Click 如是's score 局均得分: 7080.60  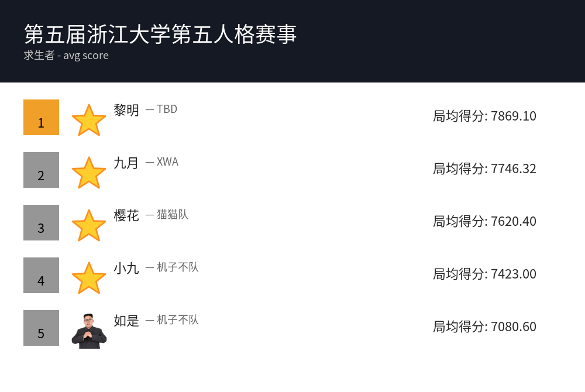point(484,326)
